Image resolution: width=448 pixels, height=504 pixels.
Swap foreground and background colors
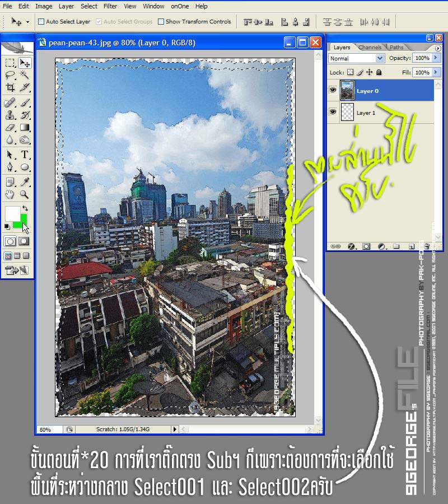(x=25, y=208)
